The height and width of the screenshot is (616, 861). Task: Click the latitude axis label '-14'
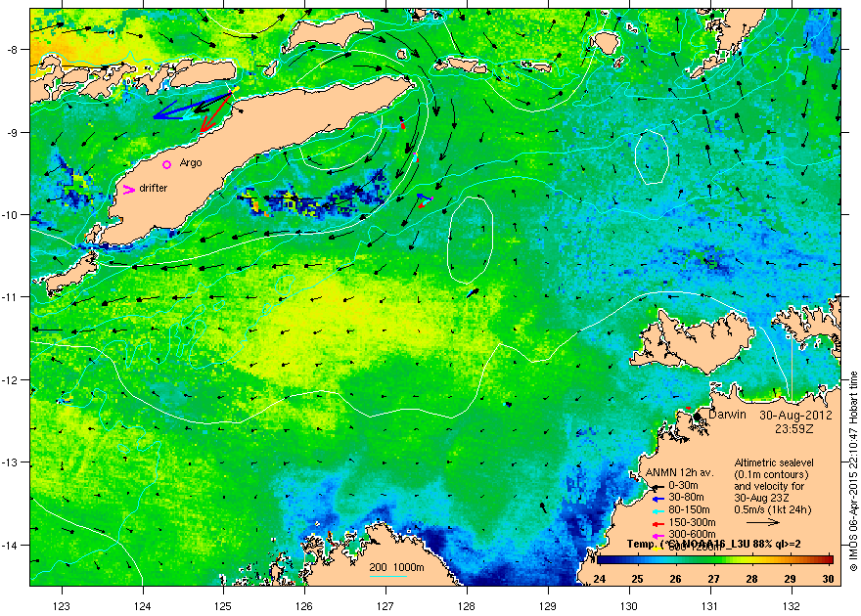(x=12, y=545)
